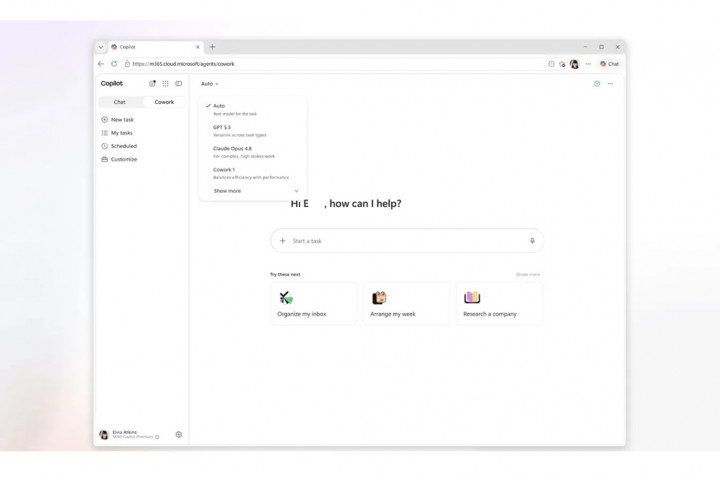Screen dimensions: 720x478
Task: Select the Organize my inbox text
Action: click(302, 314)
